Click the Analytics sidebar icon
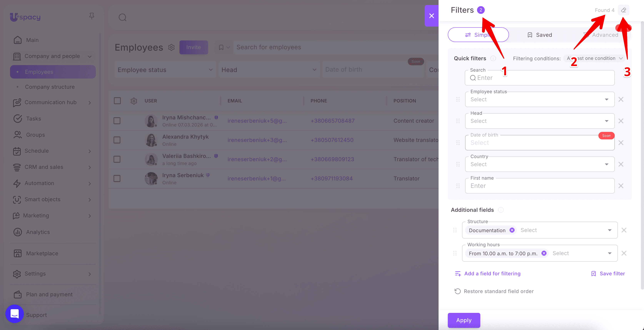 [18, 232]
